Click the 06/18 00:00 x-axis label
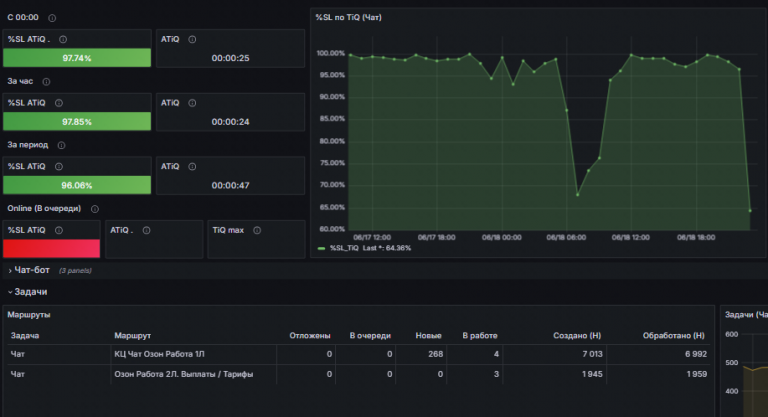The width and height of the screenshot is (768, 417). (502, 238)
